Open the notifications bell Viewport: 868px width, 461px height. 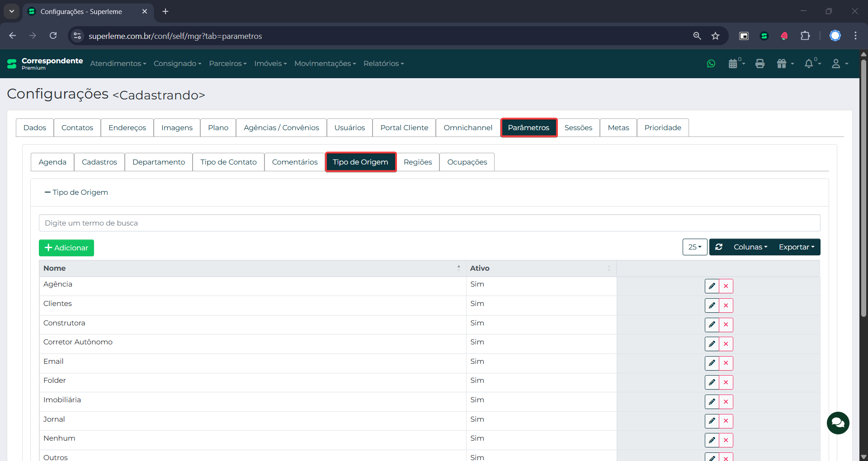[810, 64]
